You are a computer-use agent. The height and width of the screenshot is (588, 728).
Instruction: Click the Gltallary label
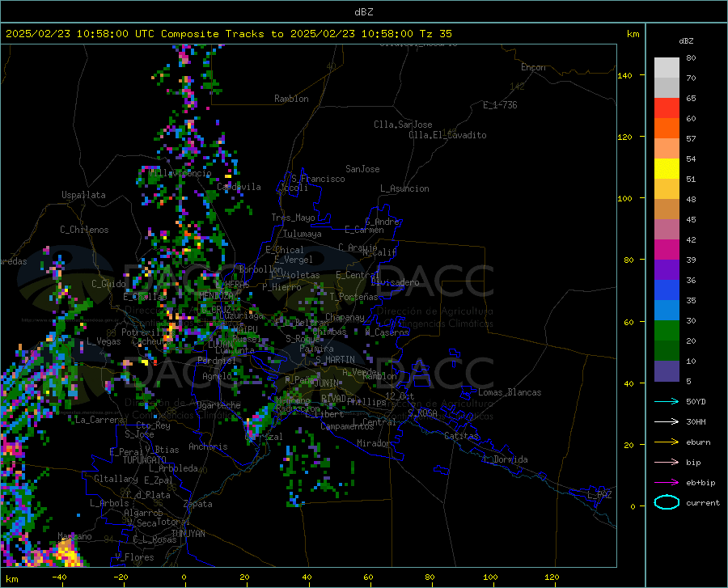(116, 479)
